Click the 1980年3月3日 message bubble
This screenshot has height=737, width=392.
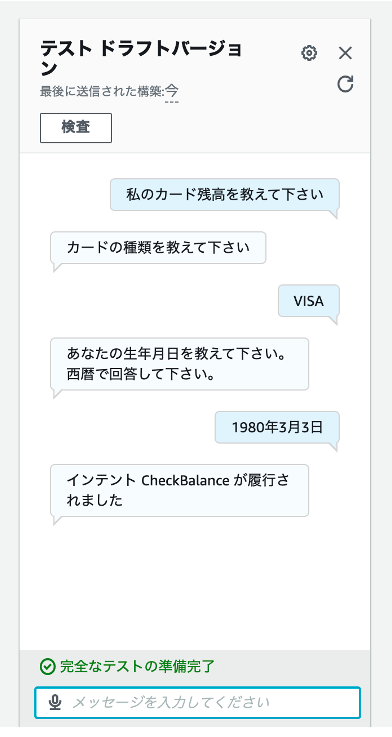tap(277, 427)
